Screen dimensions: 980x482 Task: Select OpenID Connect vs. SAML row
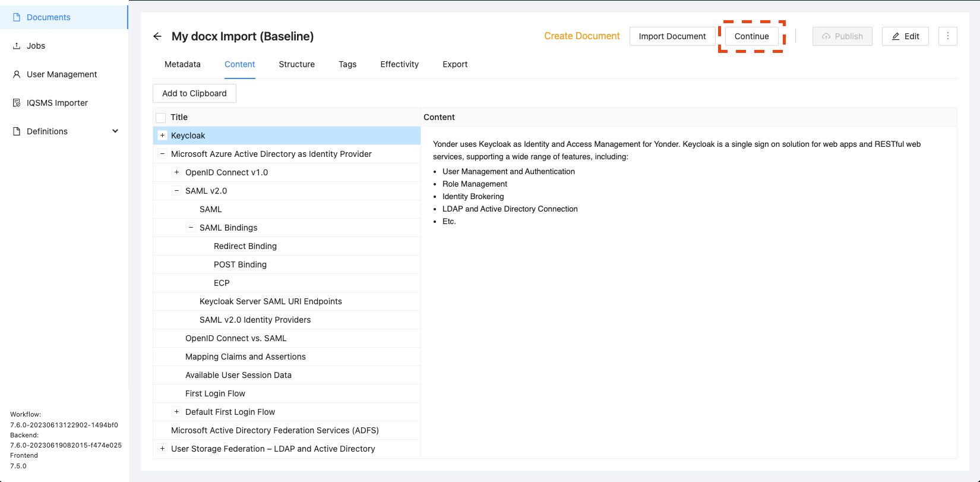287,338
